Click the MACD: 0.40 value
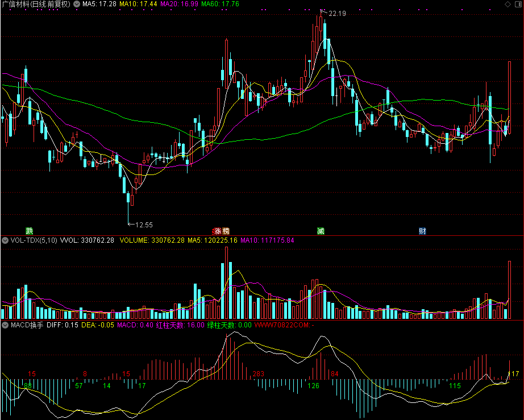 pyautogui.click(x=135, y=325)
